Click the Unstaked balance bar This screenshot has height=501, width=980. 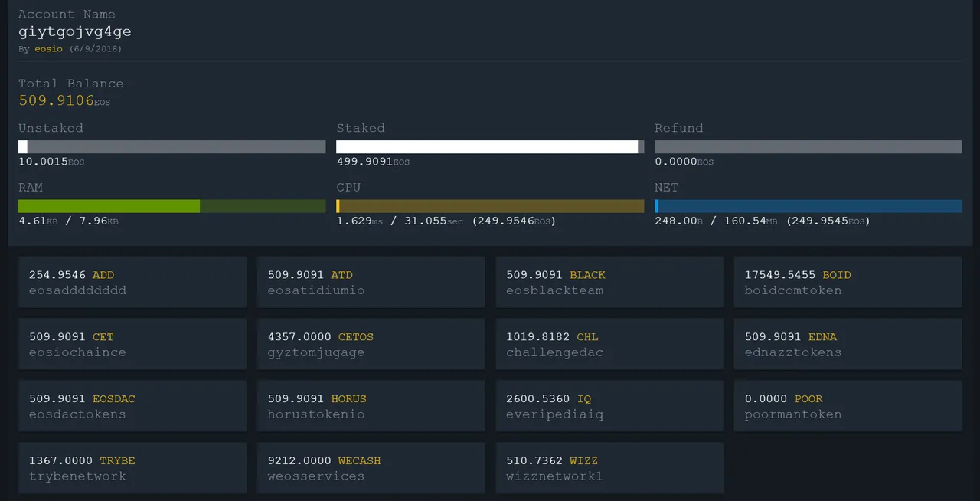[x=172, y=146]
